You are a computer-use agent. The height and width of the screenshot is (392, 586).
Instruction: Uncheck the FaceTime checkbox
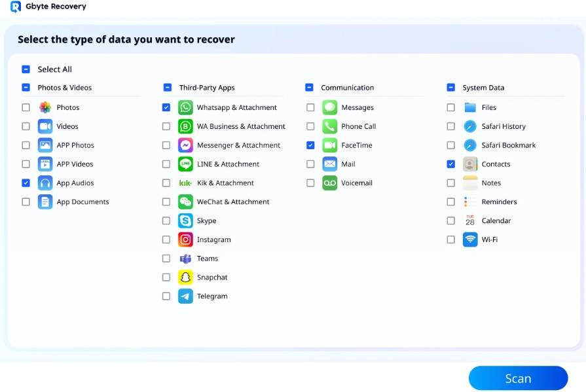[x=310, y=145]
